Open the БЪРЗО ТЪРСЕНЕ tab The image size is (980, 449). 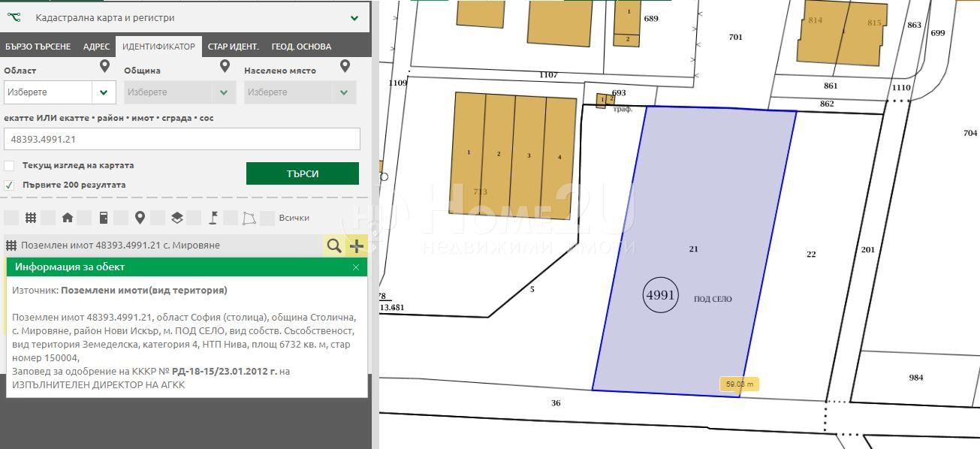point(38,47)
